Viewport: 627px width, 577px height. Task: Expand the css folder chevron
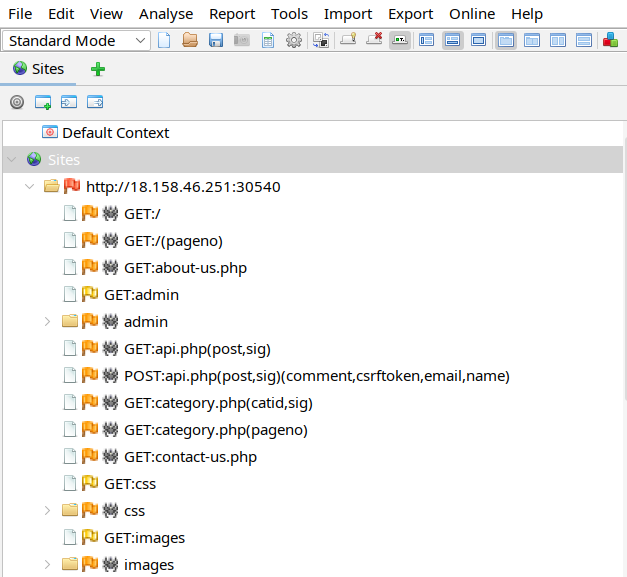pos(47,511)
